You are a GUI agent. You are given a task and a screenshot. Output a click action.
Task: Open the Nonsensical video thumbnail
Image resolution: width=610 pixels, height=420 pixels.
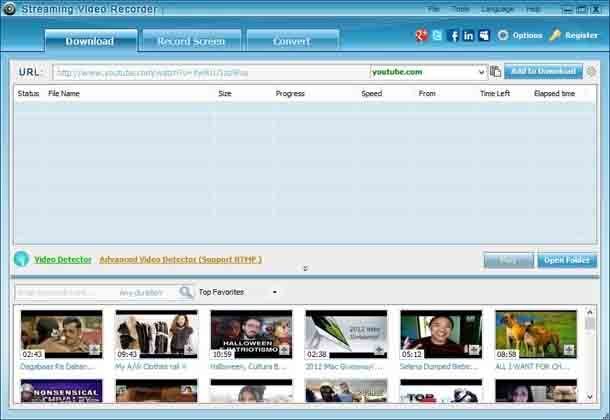coord(61,390)
